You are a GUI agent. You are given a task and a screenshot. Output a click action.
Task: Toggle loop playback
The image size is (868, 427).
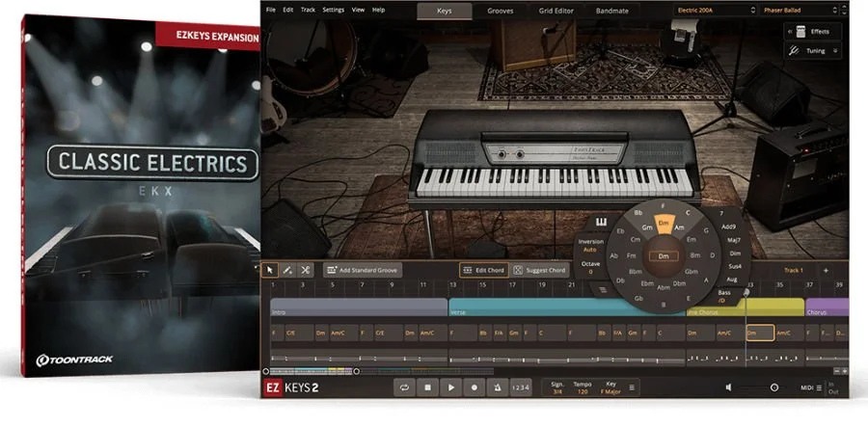pyautogui.click(x=404, y=387)
